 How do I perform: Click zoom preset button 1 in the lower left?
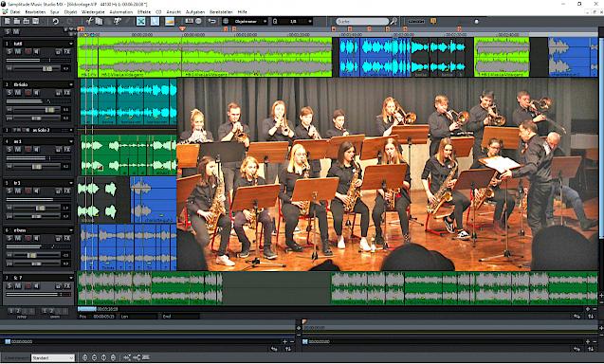11,311
